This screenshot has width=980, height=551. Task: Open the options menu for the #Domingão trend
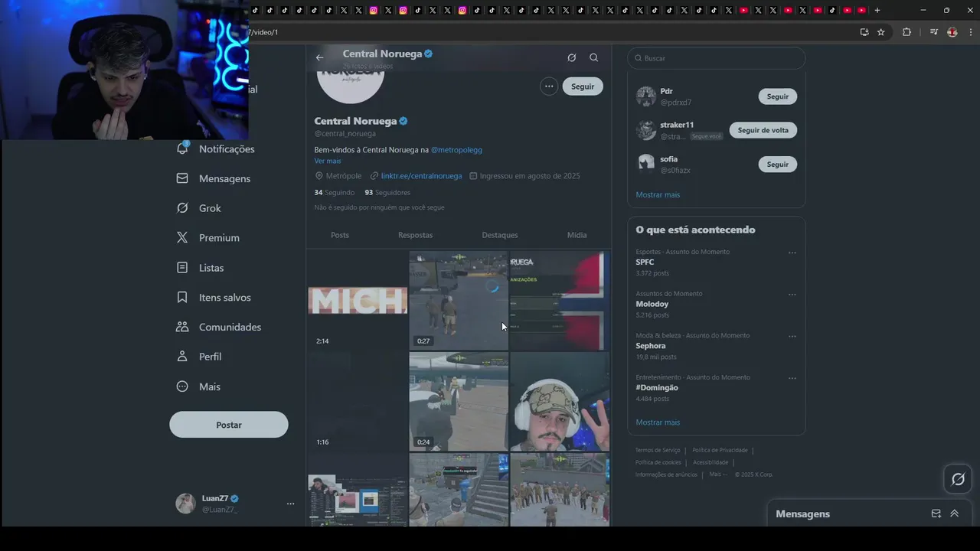pyautogui.click(x=792, y=378)
